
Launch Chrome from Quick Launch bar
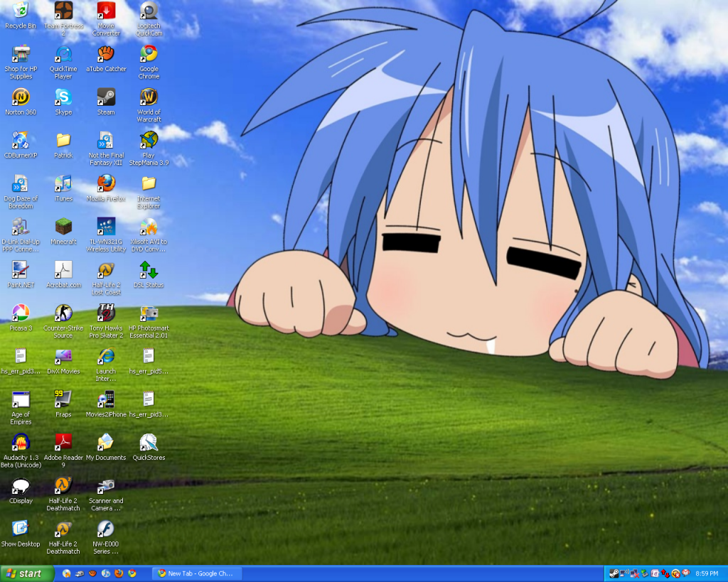[x=132, y=573]
